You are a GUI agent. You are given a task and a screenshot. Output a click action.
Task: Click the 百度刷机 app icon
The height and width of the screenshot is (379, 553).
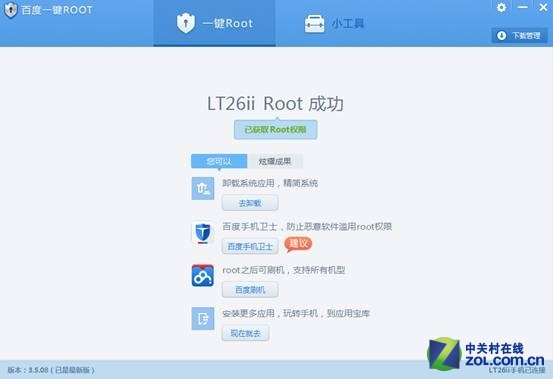[x=203, y=275]
